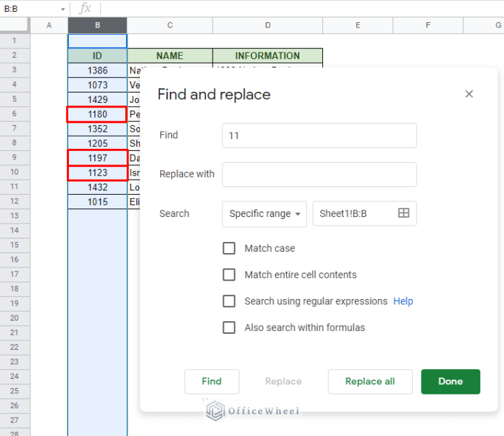Click the Find text input field
The width and height of the screenshot is (504, 436).
(319, 136)
